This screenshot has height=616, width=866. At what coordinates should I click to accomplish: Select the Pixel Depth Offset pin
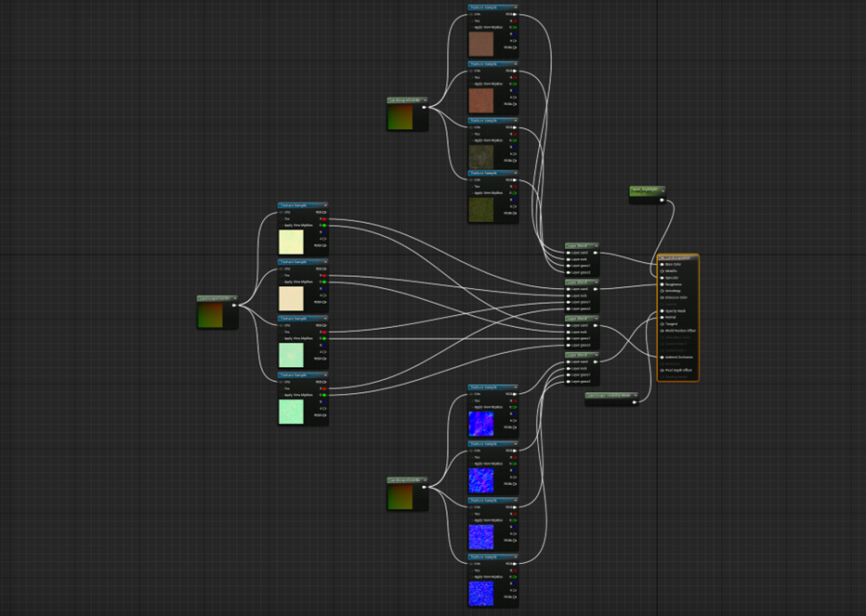point(662,370)
